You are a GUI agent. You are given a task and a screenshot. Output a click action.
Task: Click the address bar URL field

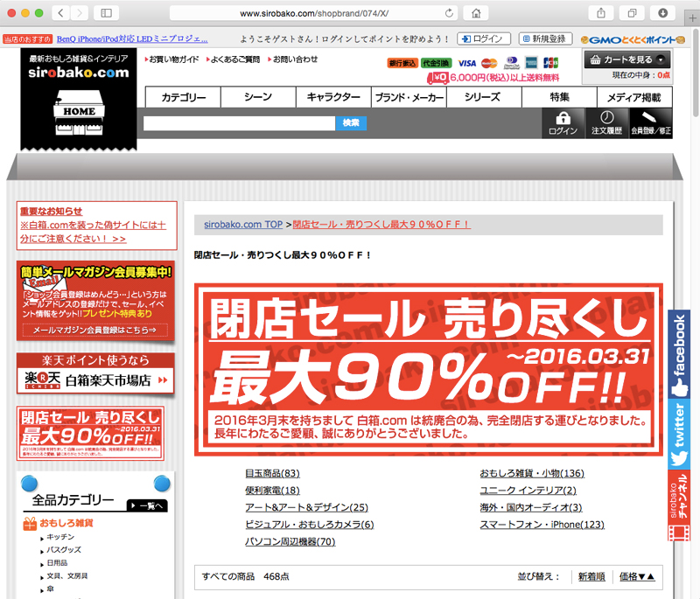tap(314, 13)
